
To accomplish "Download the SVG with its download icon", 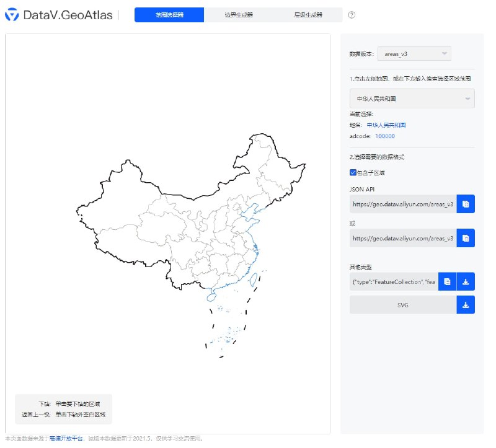I will tap(466, 304).
